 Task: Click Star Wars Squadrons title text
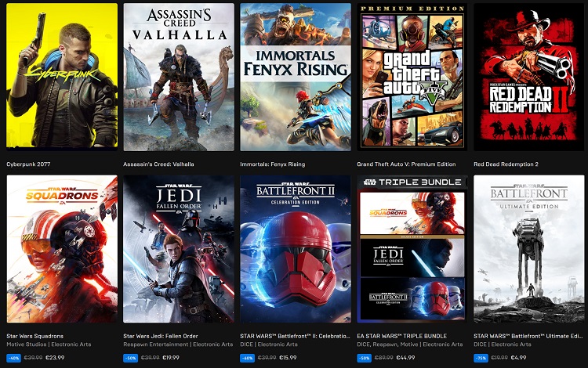pyautogui.click(x=34, y=336)
